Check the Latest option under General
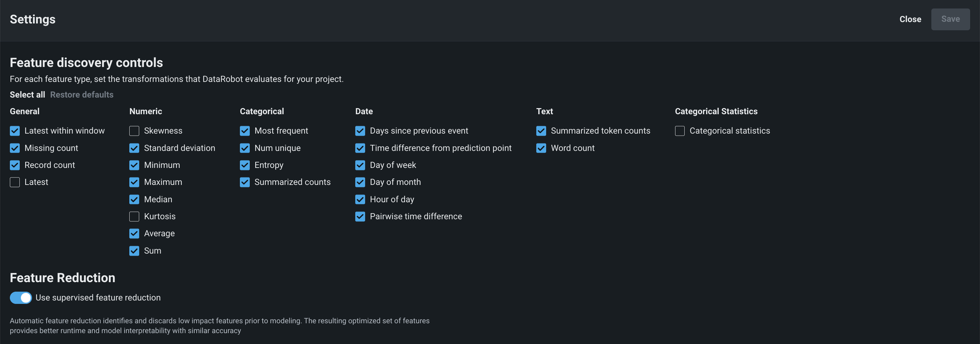980x344 pixels. tap(14, 182)
